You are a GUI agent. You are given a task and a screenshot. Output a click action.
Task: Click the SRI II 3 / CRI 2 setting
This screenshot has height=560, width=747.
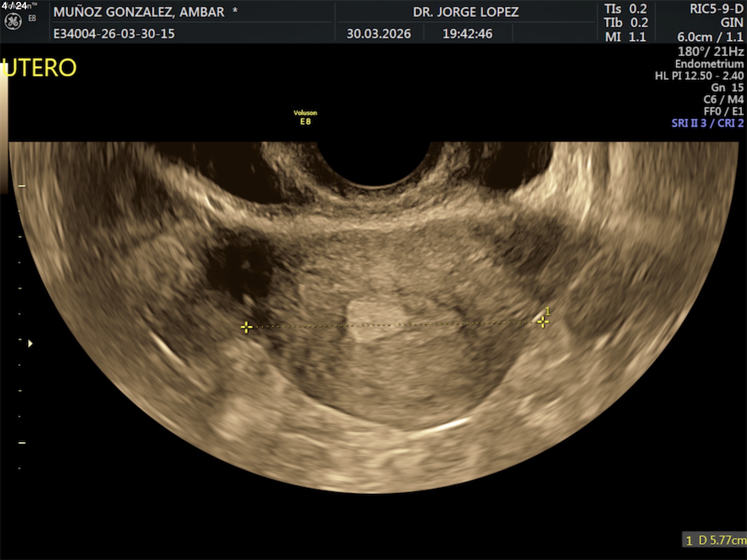(707, 123)
